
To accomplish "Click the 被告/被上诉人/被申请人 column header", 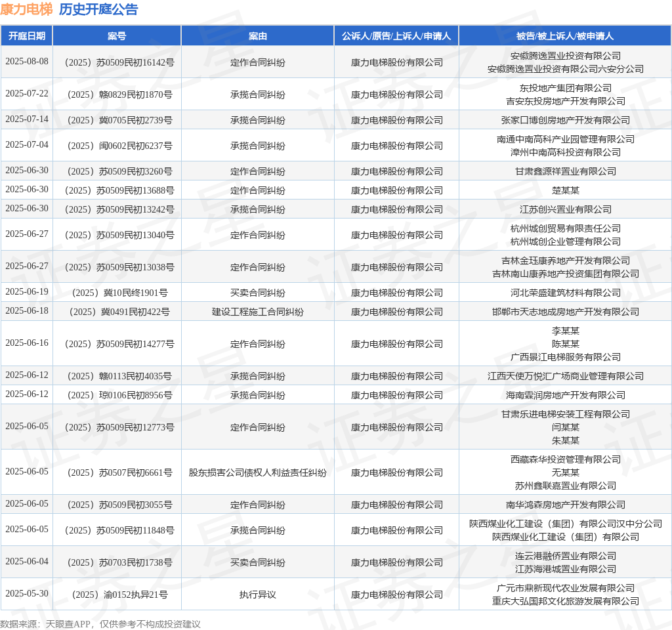I will pos(565,36).
